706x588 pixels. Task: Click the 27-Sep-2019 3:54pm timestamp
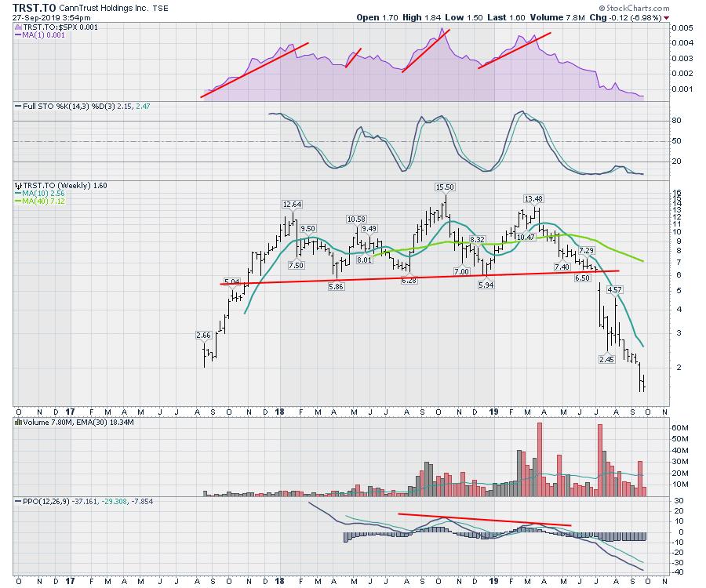click(51, 17)
